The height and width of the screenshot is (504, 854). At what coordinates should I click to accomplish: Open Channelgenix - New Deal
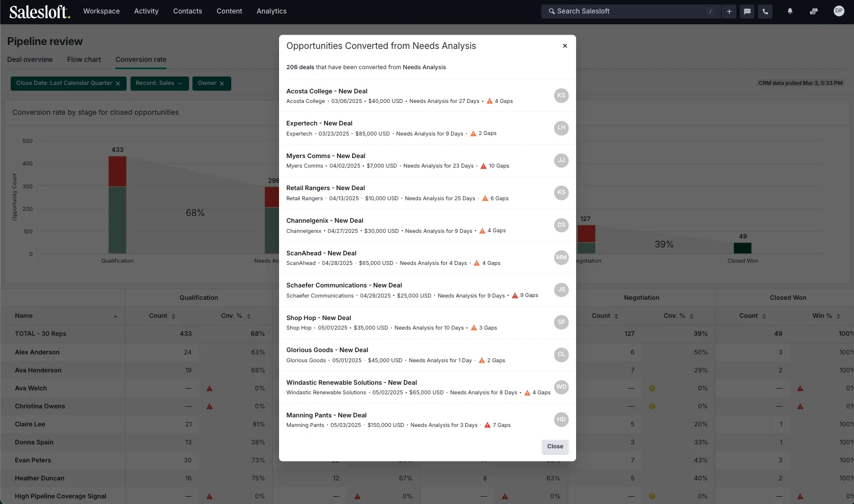[x=325, y=220]
